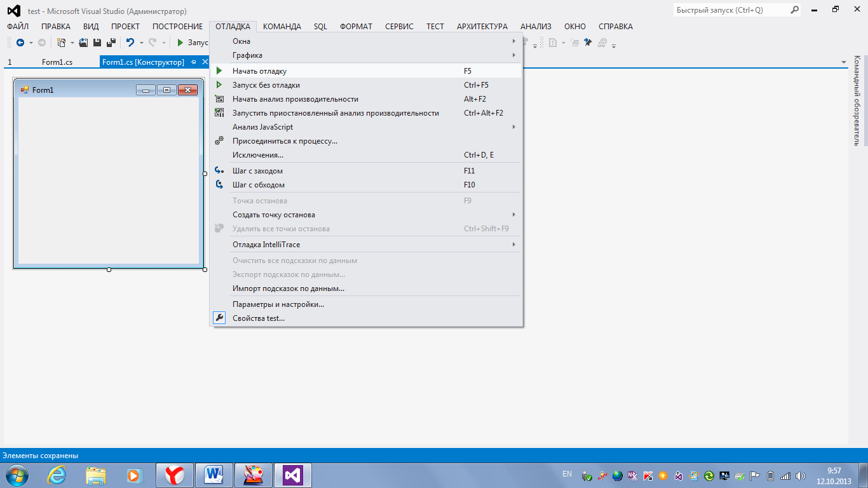Click the green Запуск start button
Viewport: 868px width, 488px height.
pyautogui.click(x=193, y=43)
